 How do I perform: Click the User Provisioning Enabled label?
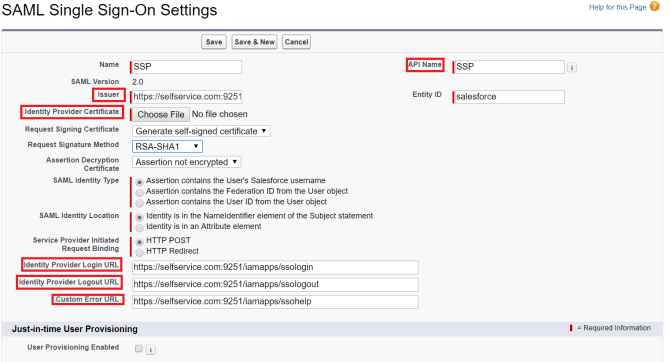coord(73,347)
